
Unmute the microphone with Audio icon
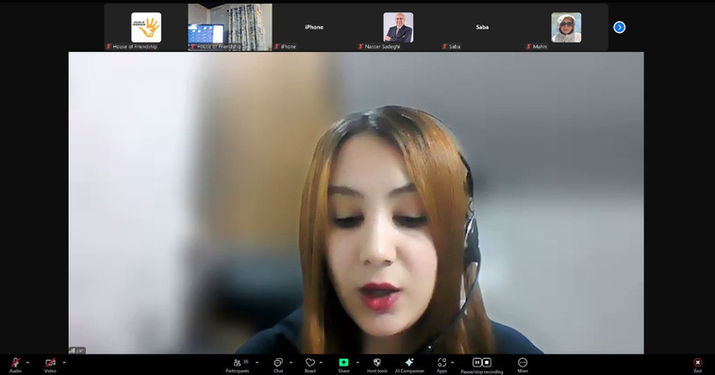16,363
